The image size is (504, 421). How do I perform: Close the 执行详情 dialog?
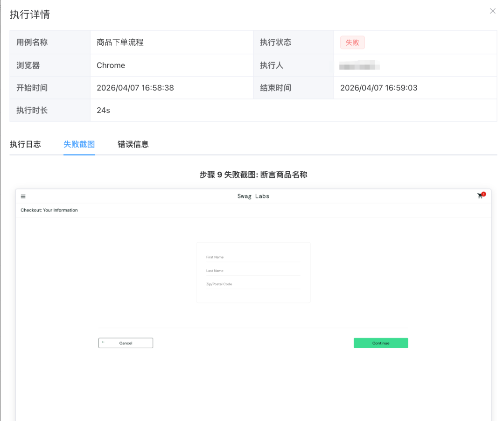pos(492,11)
